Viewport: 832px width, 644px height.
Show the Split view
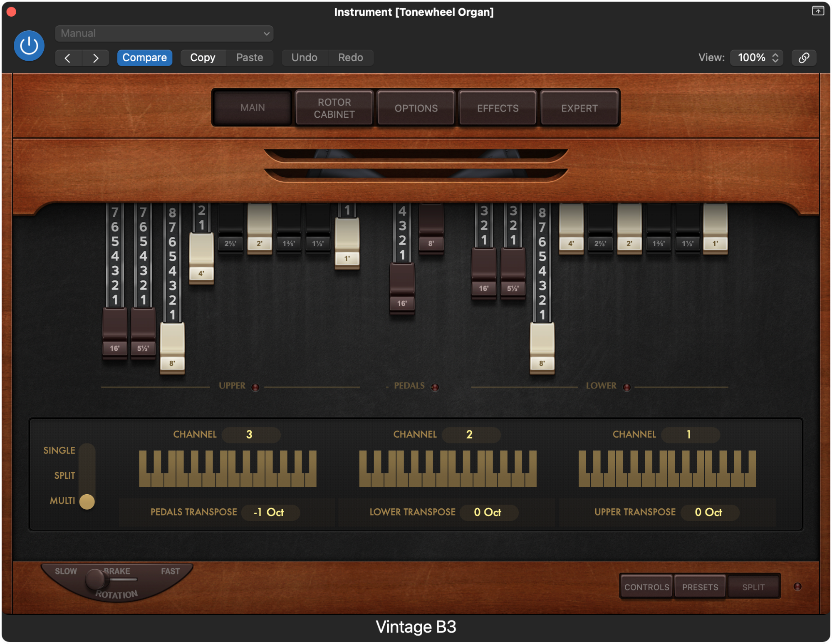(753, 587)
